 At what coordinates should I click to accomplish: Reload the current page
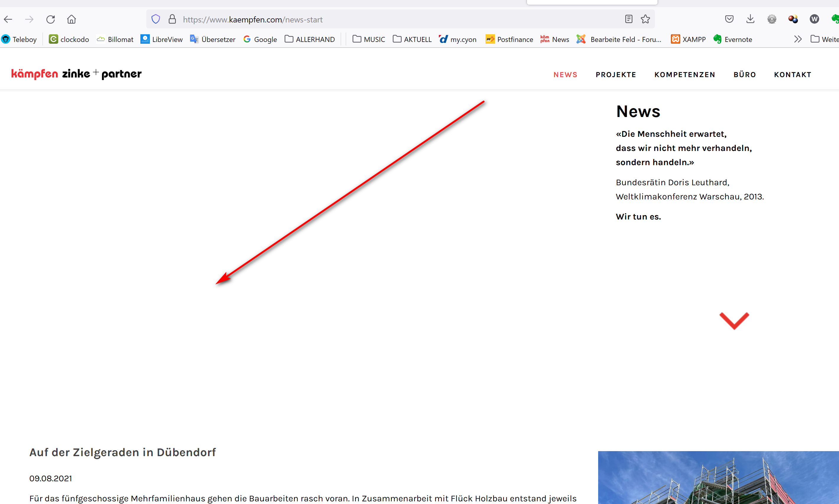pos(51,19)
